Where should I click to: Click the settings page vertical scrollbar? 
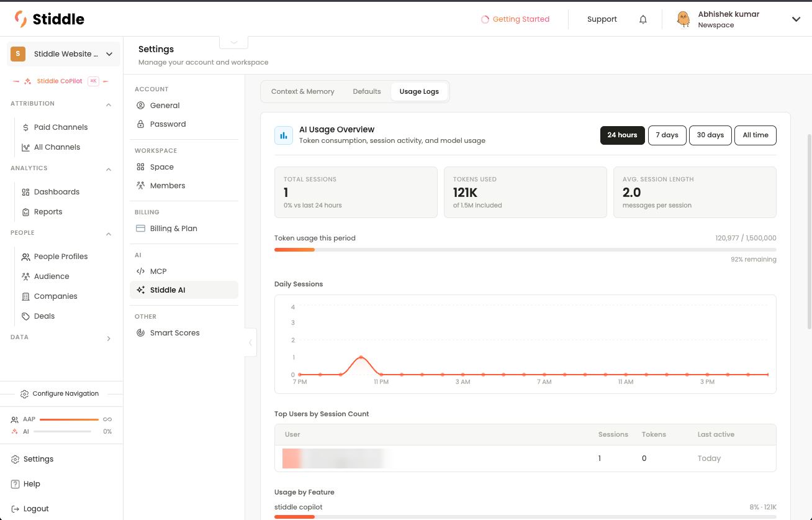pyautogui.click(x=809, y=232)
